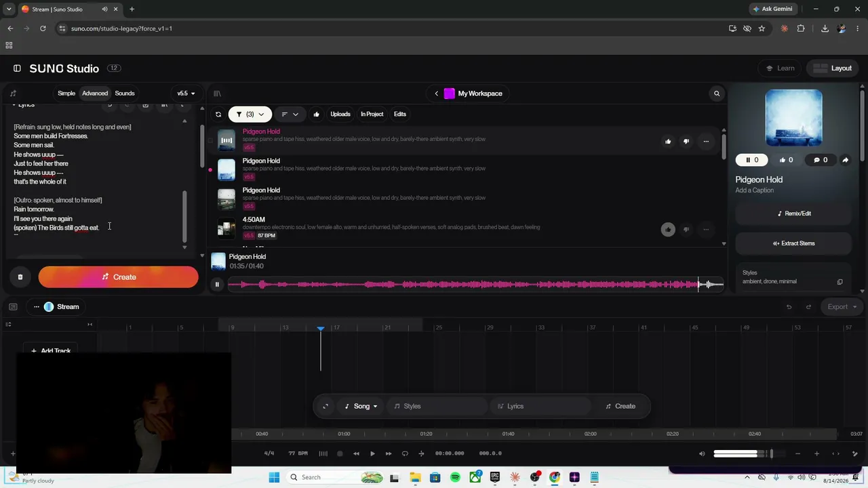Open Spotify from the Windows taskbar
The image size is (868, 488).
[455, 477]
